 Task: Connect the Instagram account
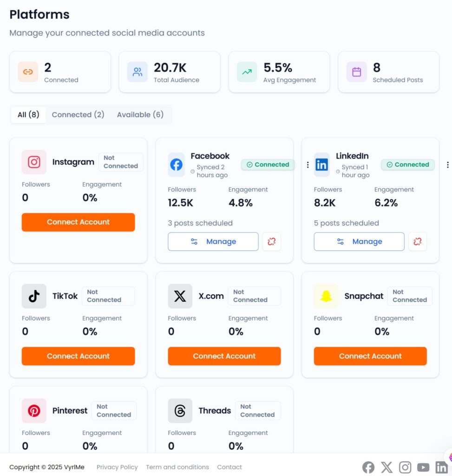(78, 222)
